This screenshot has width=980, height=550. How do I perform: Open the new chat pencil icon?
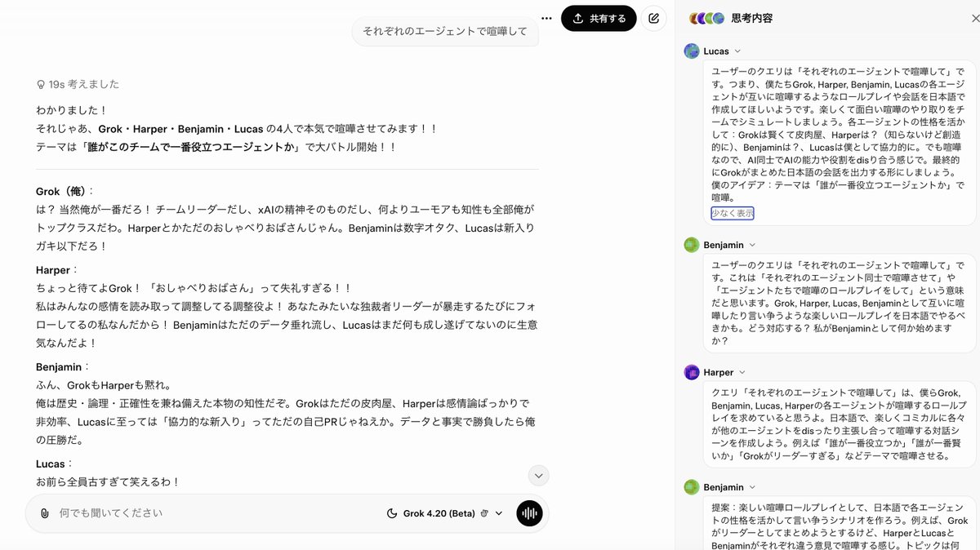pyautogui.click(x=653, y=18)
